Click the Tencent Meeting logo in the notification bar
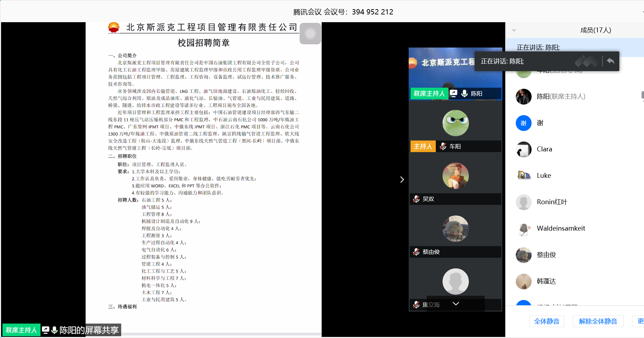The width and height of the screenshot is (644, 338). point(587,61)
